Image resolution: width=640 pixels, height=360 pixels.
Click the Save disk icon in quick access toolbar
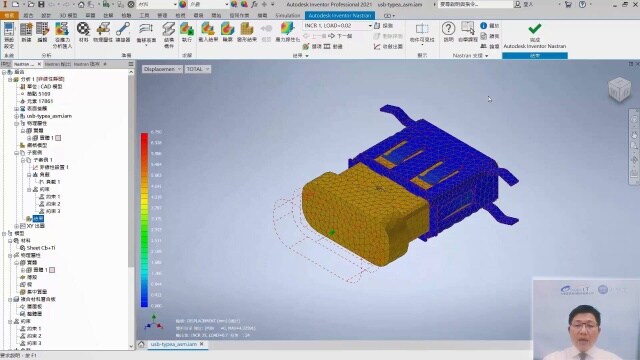[x=41, y=4]
